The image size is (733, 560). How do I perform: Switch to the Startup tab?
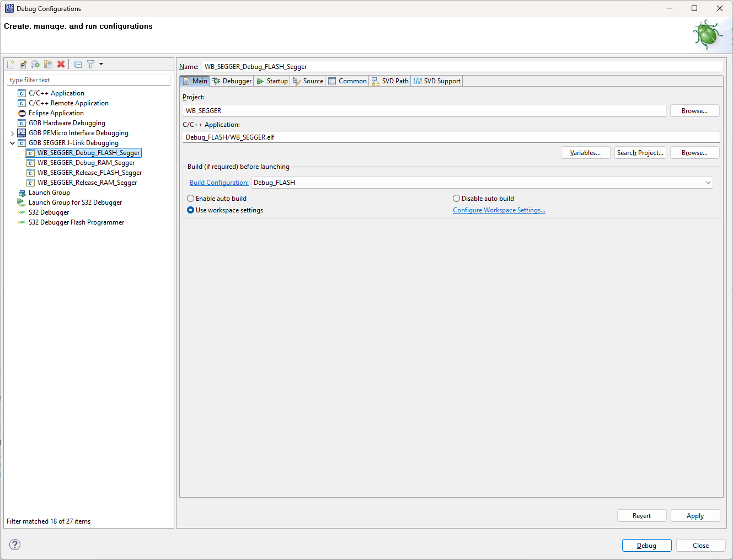click(272, 81)
